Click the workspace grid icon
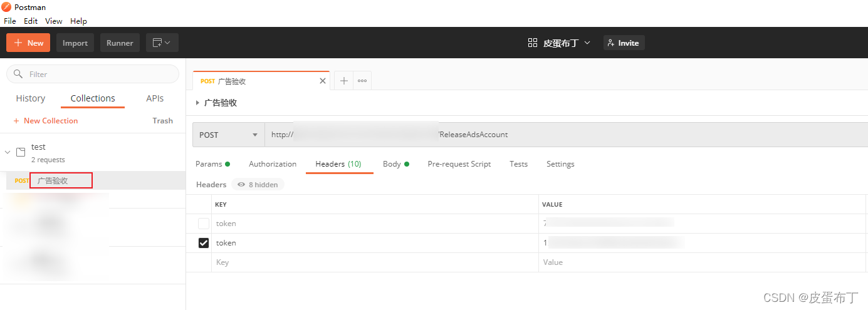Image resolution: width=868 pixels, height=310 pixels. [533, 43]
